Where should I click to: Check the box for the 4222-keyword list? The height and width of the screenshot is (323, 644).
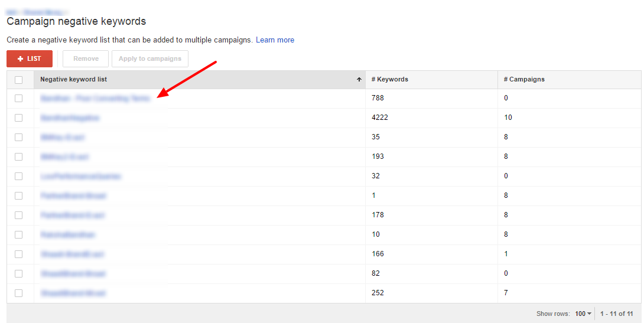pos(18,118)
